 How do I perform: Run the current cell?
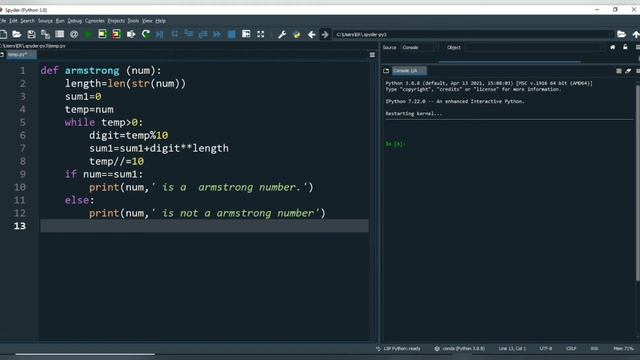(x=102, y=34)
